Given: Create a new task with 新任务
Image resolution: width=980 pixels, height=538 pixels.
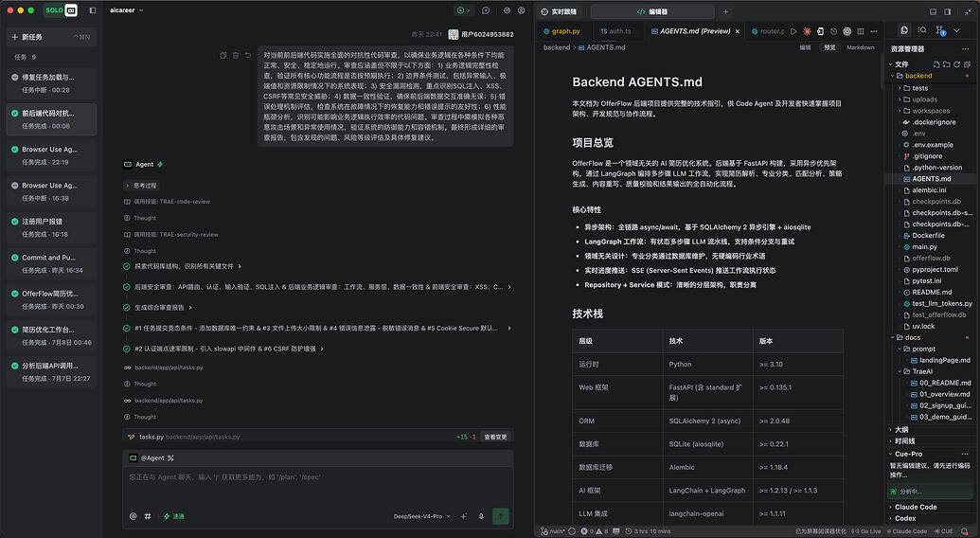Looking at the screenshot, I should (51, 37).
